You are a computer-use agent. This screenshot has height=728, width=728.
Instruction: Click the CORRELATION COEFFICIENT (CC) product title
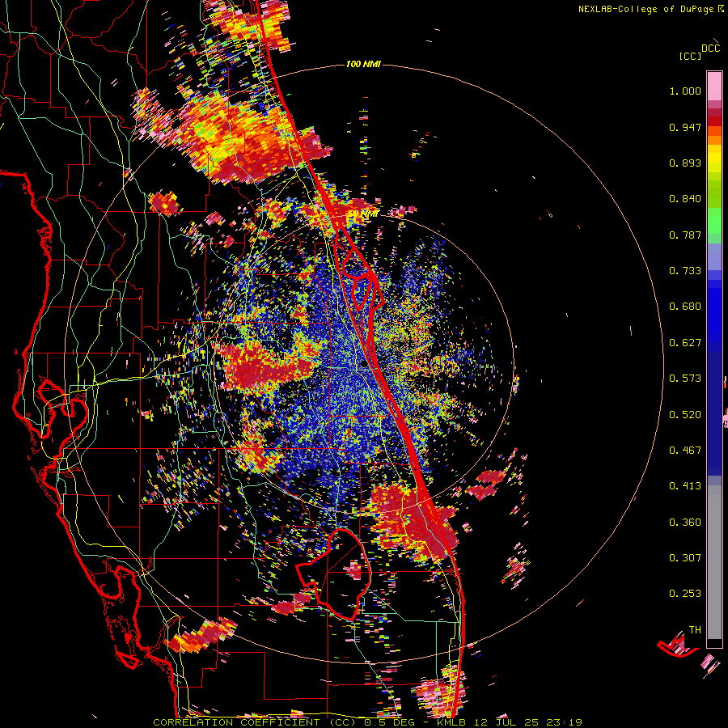coord(255,722)
